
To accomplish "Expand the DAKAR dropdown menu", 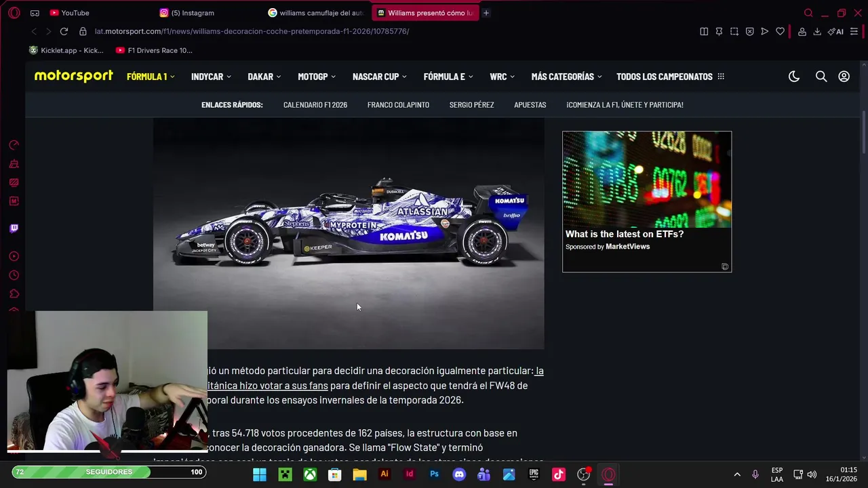I will pos(264,77).
